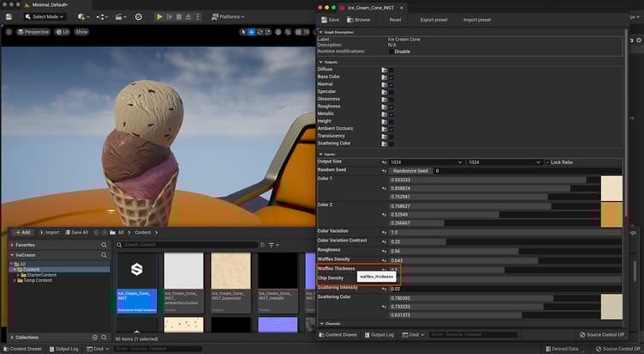Click the Scattering Color swatch
The width and height of the screenshot is (644, 354).
coord(611,307)
